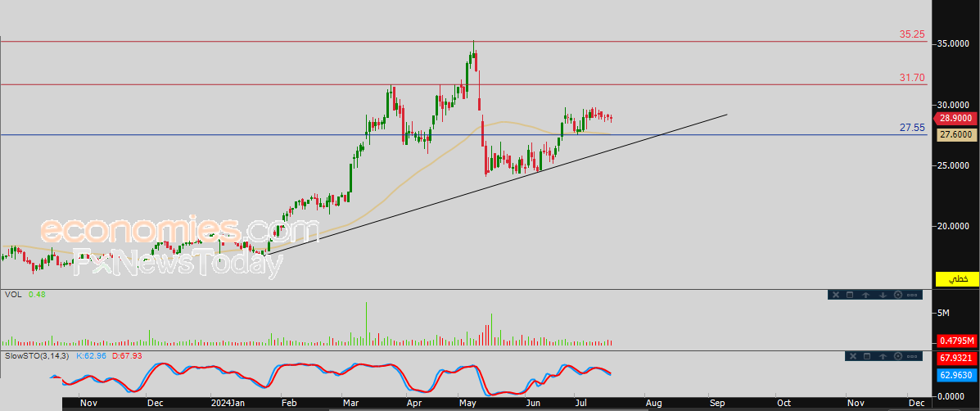Click the VOL indicator label
This screenshot has height=411, width=980.
(x=12, y=294)
